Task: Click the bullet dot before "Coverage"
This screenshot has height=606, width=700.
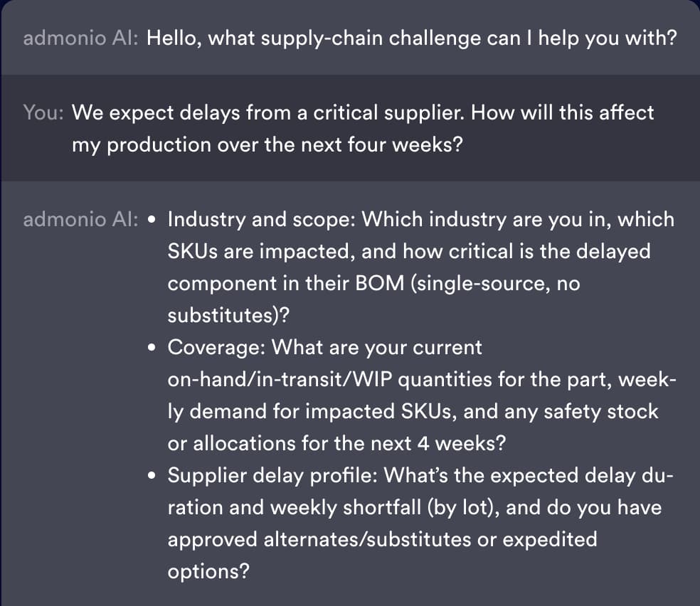Action: tap(153, 349)
